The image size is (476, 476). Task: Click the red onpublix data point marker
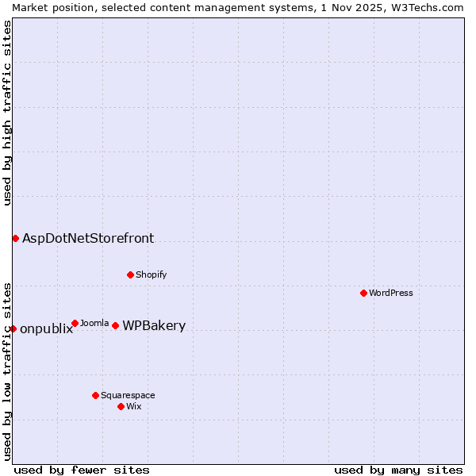[x=13, y=328]
